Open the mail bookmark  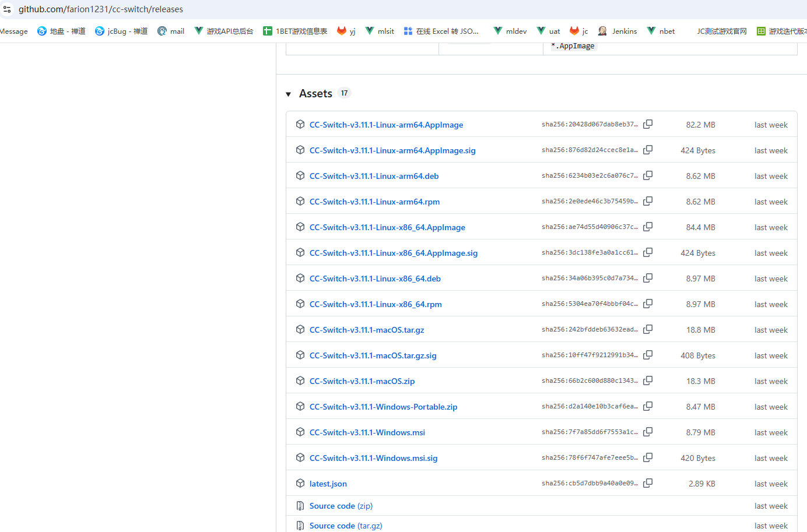[171, 31]
